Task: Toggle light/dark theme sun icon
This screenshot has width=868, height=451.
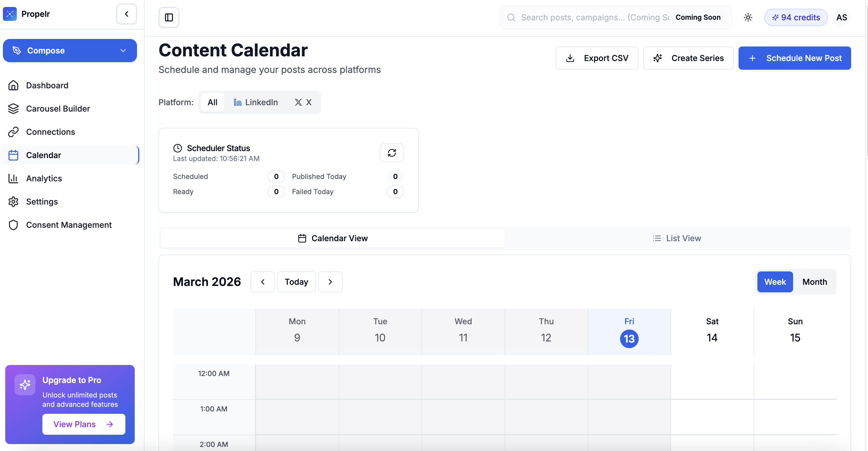Action: point(748,17)
